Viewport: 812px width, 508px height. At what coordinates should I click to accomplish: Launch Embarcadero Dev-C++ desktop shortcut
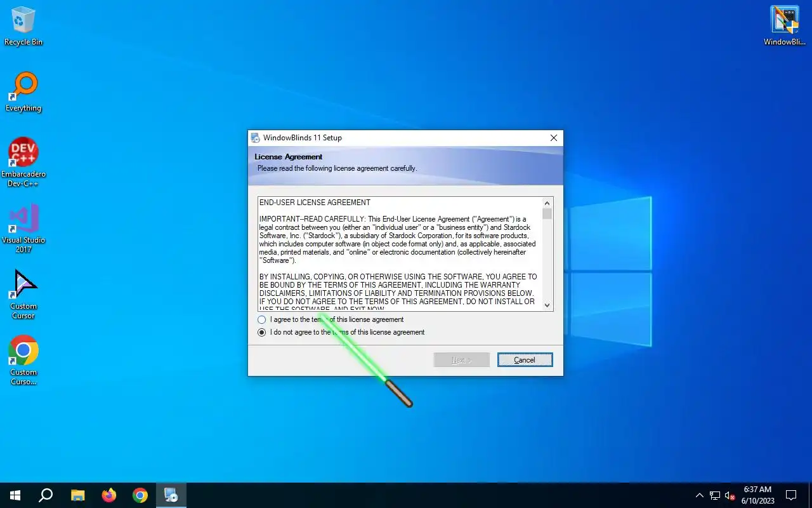click(23, 163)
